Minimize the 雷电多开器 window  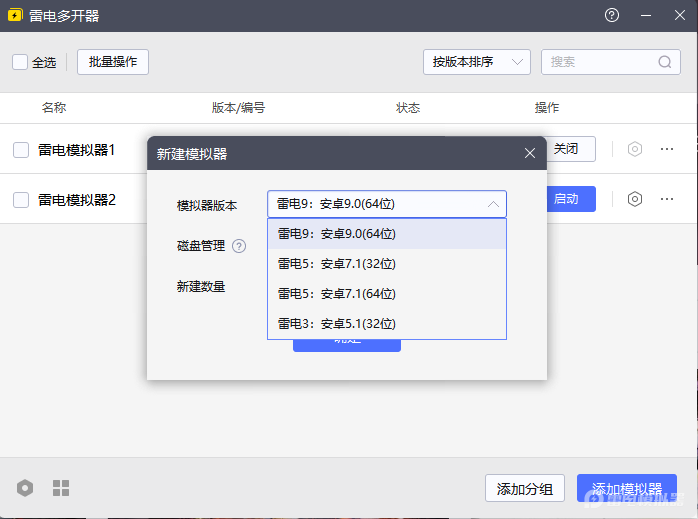pyautogui.click(x=646, y=15)
